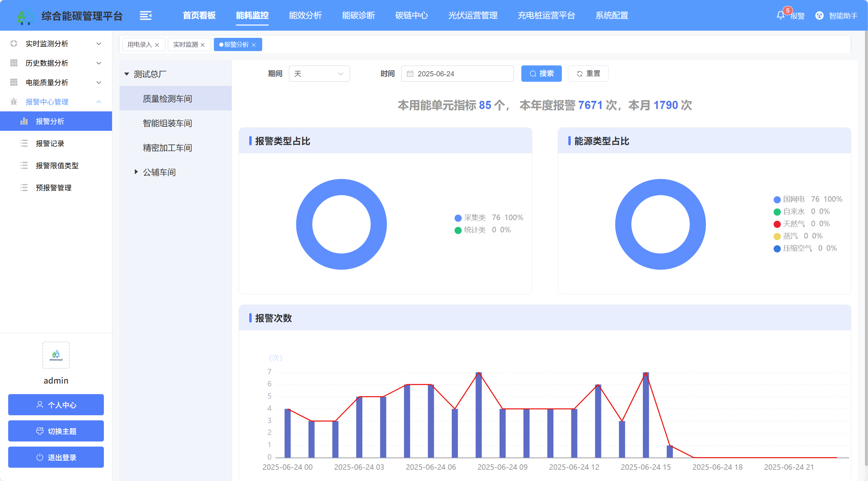Open the 期间 period dropdown showing 天
Screen dimensions: 868x481
(318, 74)
